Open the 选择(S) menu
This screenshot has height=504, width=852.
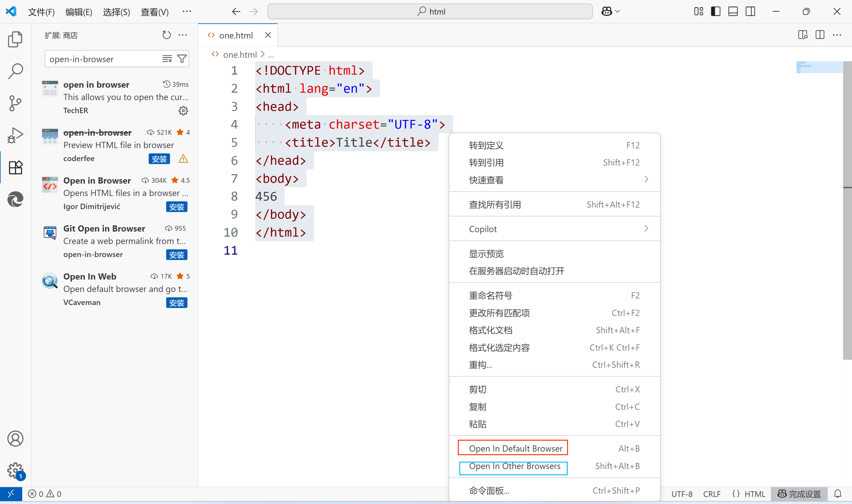tap(116, 12)
